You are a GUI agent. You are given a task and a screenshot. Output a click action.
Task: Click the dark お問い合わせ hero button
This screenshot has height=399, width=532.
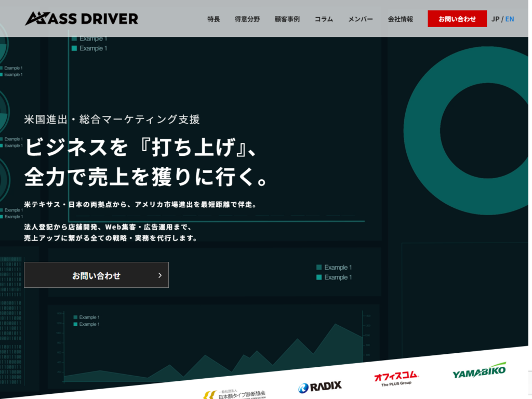point(96,275)
